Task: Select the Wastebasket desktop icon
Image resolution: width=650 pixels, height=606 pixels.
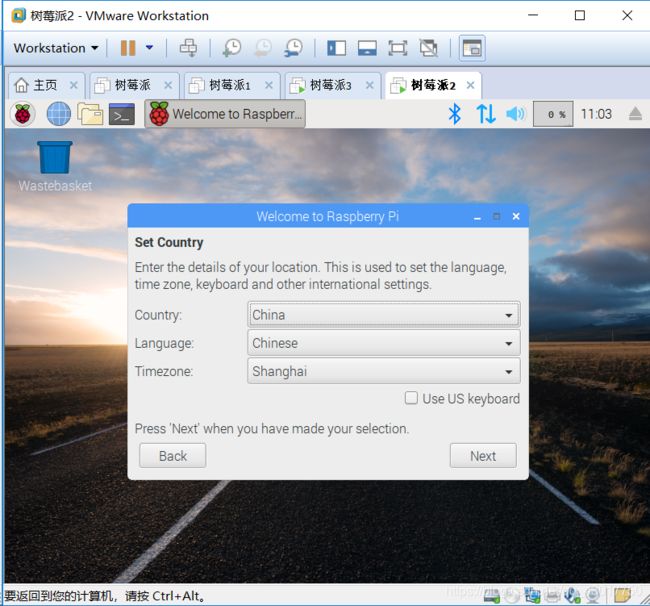Action: 55,166
